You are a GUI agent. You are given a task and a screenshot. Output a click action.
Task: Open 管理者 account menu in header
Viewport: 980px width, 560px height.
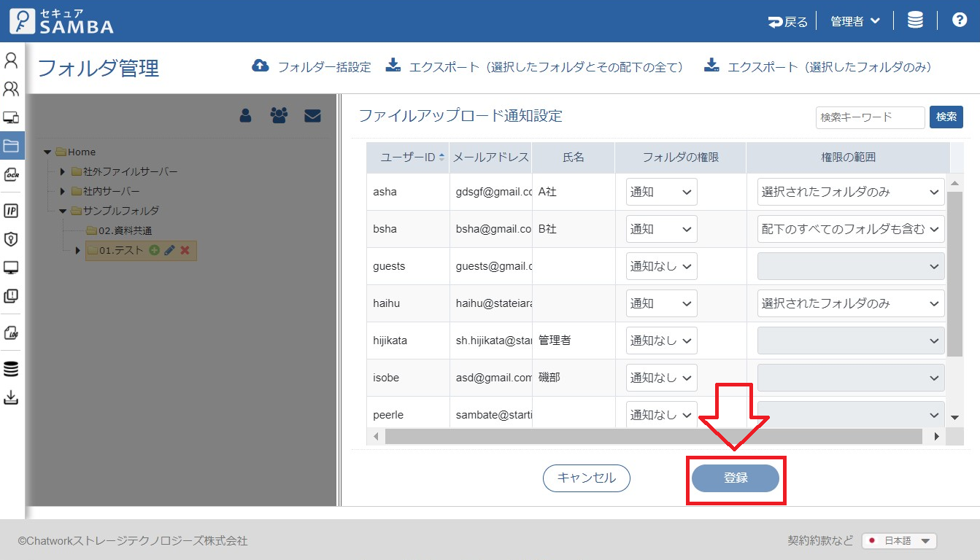854,22
